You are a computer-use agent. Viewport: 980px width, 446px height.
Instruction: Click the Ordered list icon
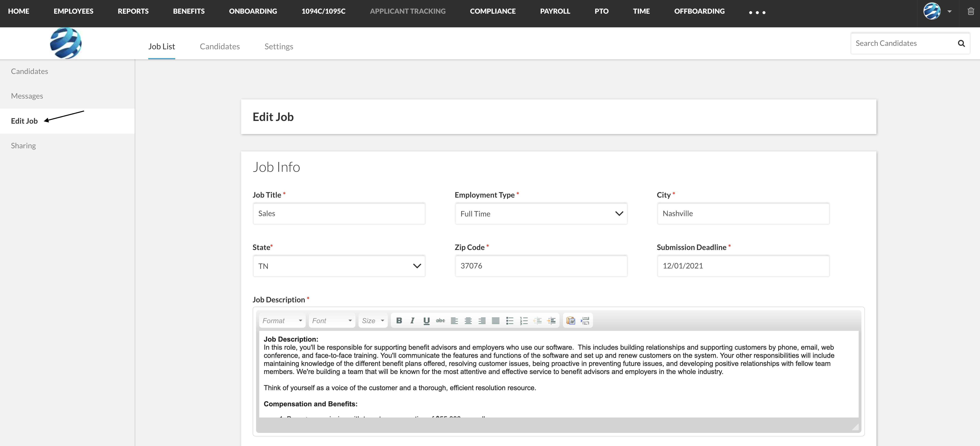click(x=524, y=320)
